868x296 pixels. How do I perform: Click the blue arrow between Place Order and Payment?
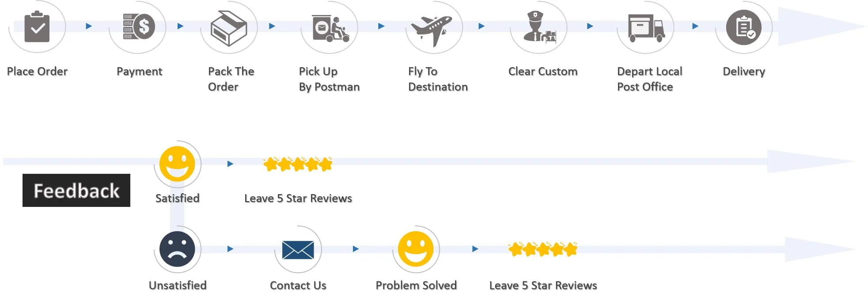89,26
